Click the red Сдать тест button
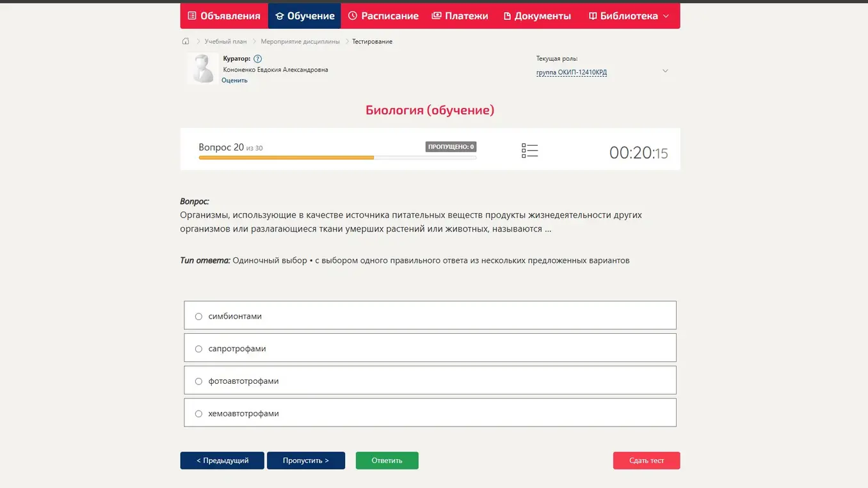 tap(647, 460)
